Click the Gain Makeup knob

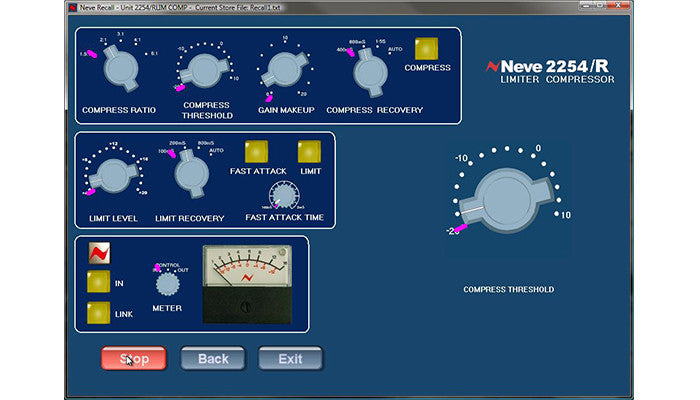[282, 69]
